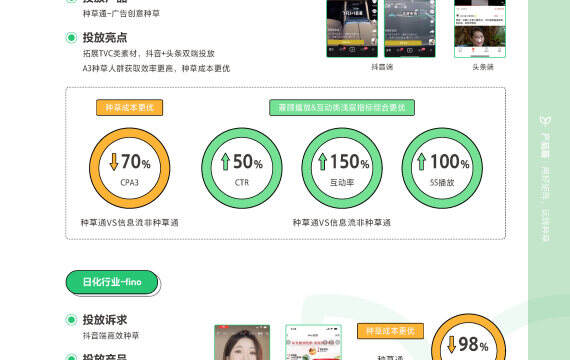The width and height of the screenshot is (570, 360).
Task: Click the 5S播放 ring chart
Action: (x=442, y=168)
